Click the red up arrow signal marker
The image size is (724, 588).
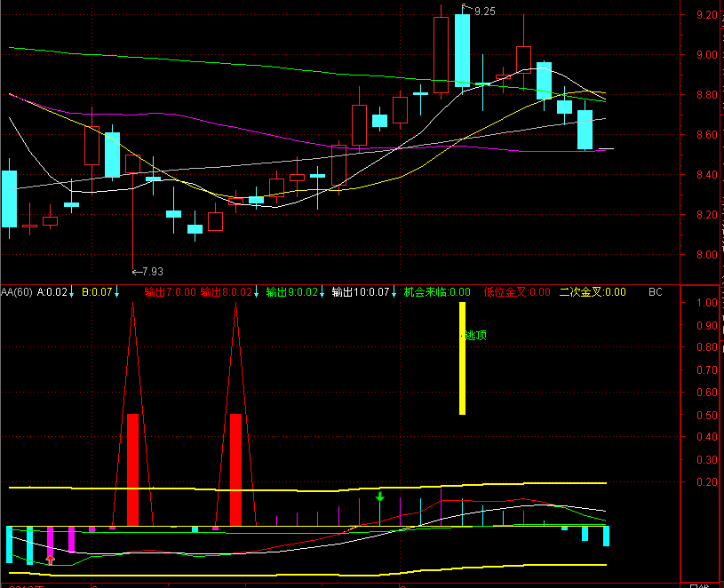pos(51,559)
